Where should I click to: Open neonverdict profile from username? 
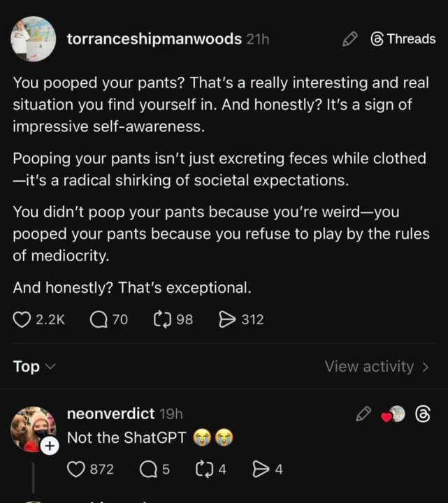(110, 414)
